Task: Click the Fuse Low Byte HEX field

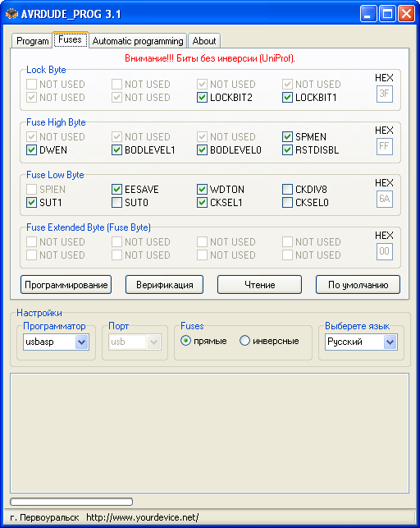Action: [x=385, y=199]
